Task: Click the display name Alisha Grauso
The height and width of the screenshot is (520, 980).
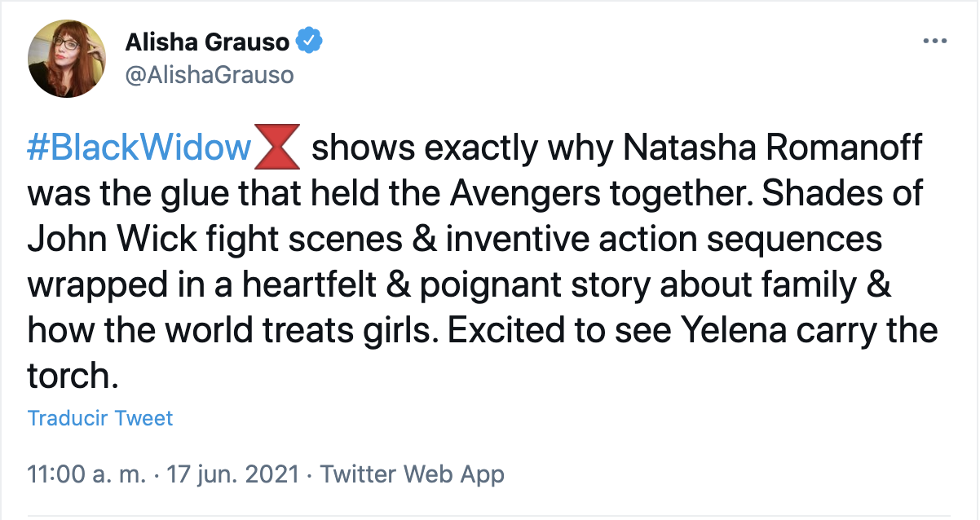Action: pos(206,41)
